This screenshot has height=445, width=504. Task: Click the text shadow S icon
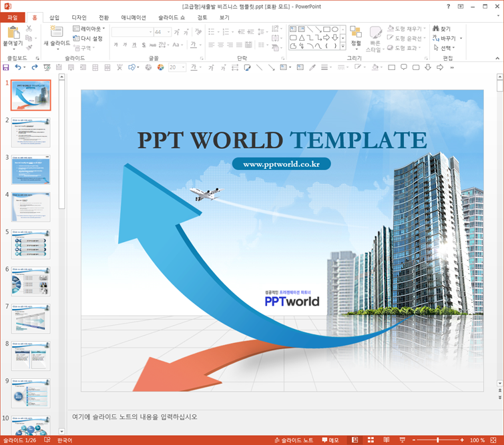point(144,45)
